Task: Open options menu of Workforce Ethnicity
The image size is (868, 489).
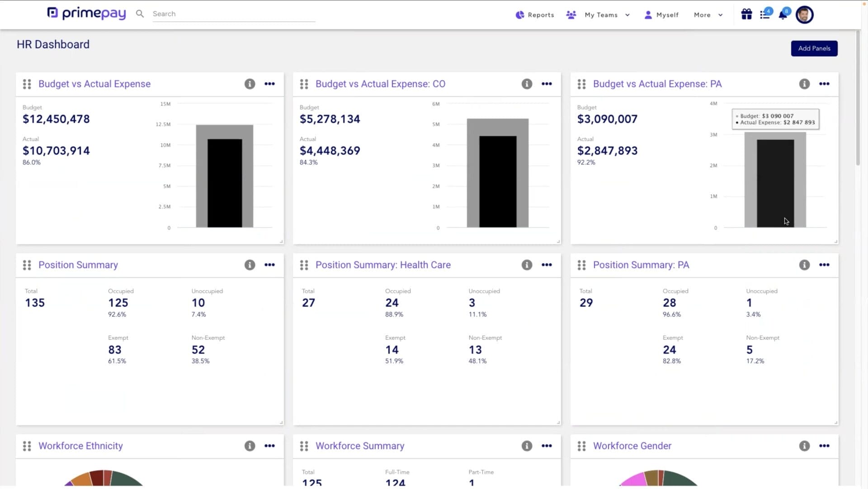Action: (x=269, y=446)
